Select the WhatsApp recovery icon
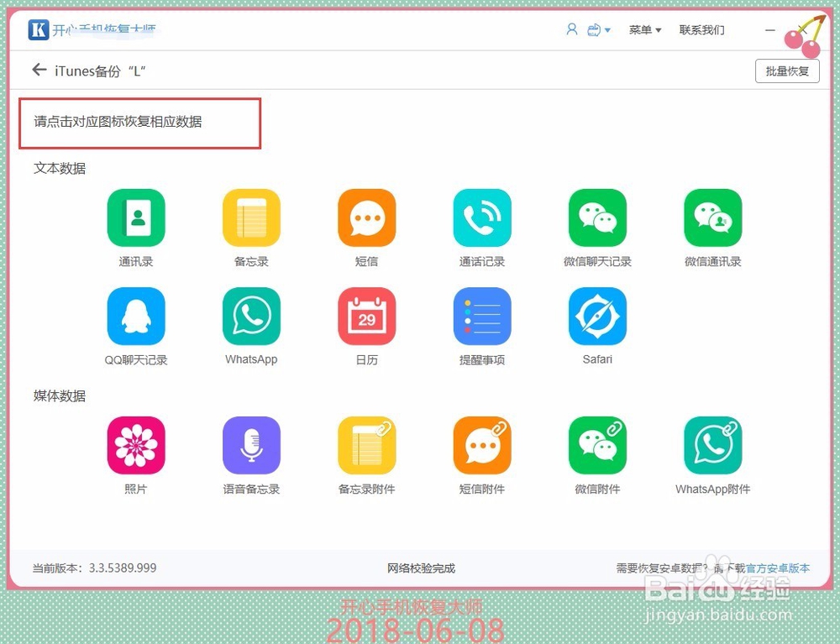 pos(251,317)
